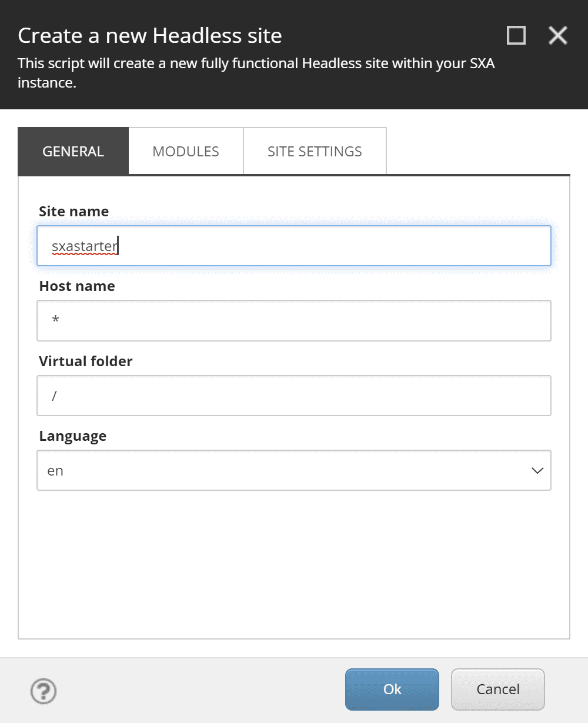Image resolution: width=588 pixels, height=723 pixels.
Task: Close the Create Headless site dialog
Action: (x=557, y=36)
